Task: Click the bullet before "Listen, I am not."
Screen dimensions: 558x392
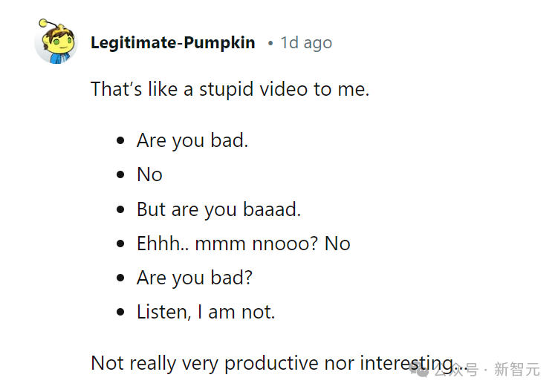Action: (x=120, y=312)
